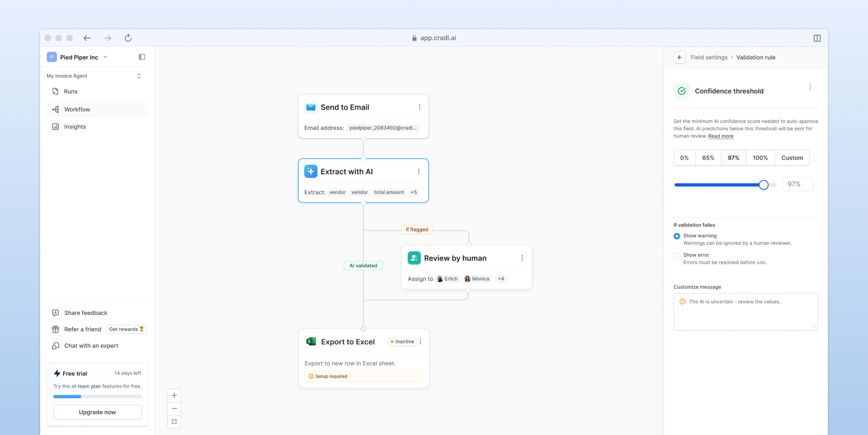Click the confidence slider track

[725, 185]
